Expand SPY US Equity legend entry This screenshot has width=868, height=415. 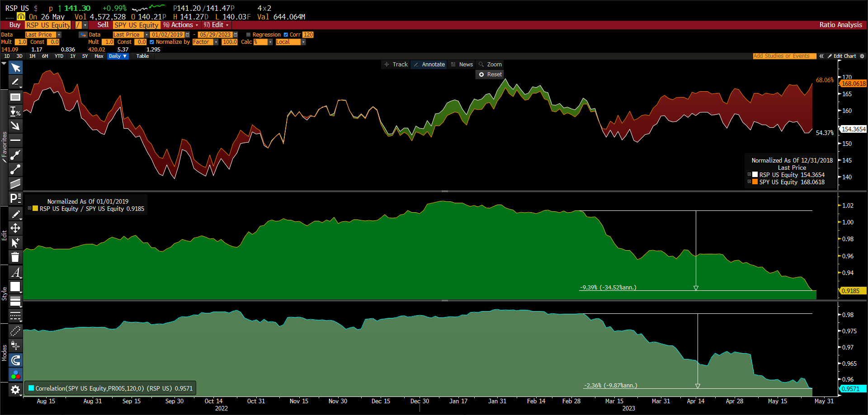[749, 182]
